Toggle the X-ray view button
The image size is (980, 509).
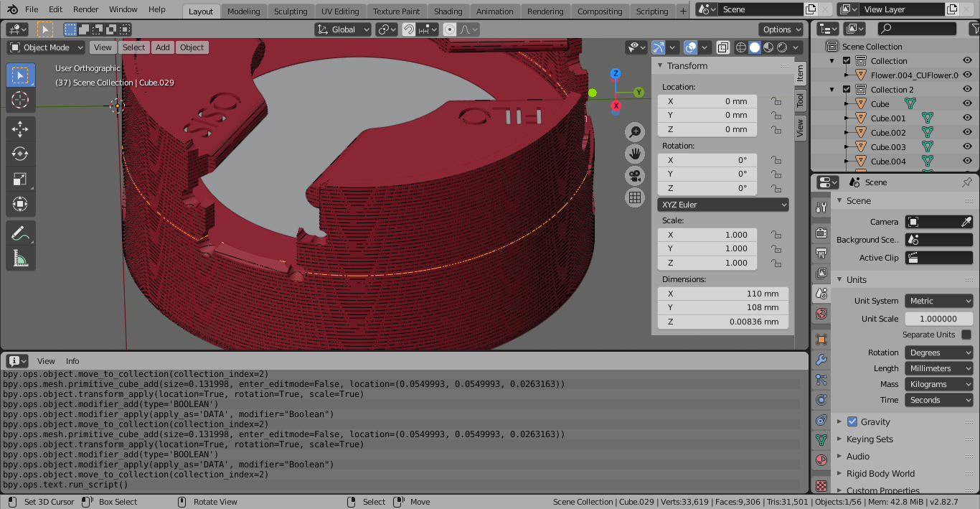722,47
